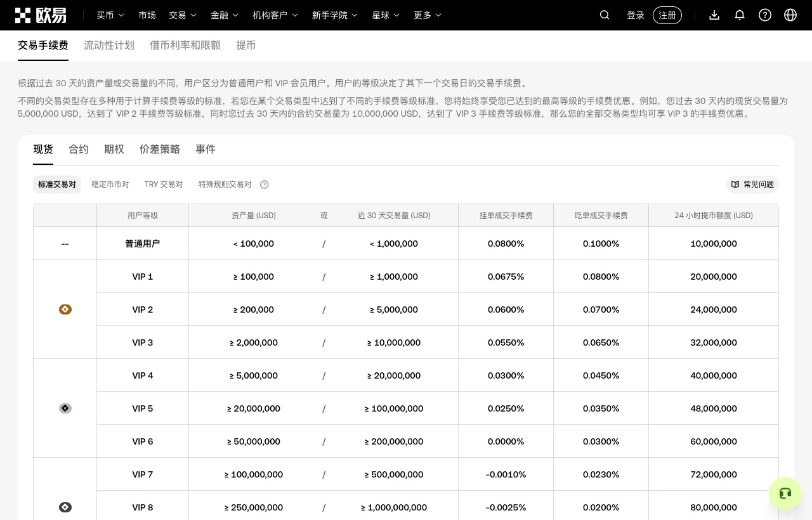This screenshot has height=520, width=812.
Task: Click the VIP 5 row label
Action: (x=143, y=408)
